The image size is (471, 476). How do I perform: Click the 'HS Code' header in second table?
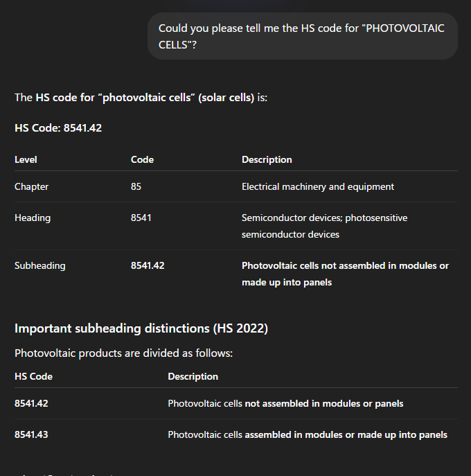tap(33, 376)
